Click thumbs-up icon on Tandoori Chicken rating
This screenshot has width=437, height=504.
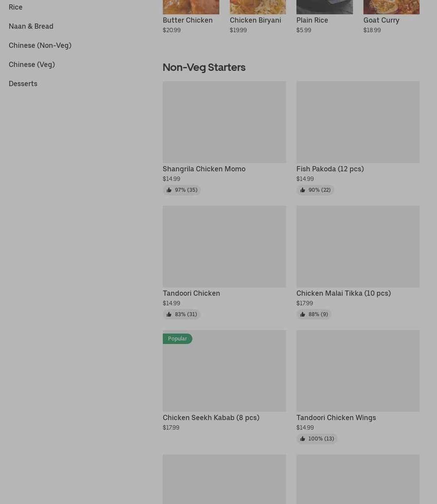point(169,314)
